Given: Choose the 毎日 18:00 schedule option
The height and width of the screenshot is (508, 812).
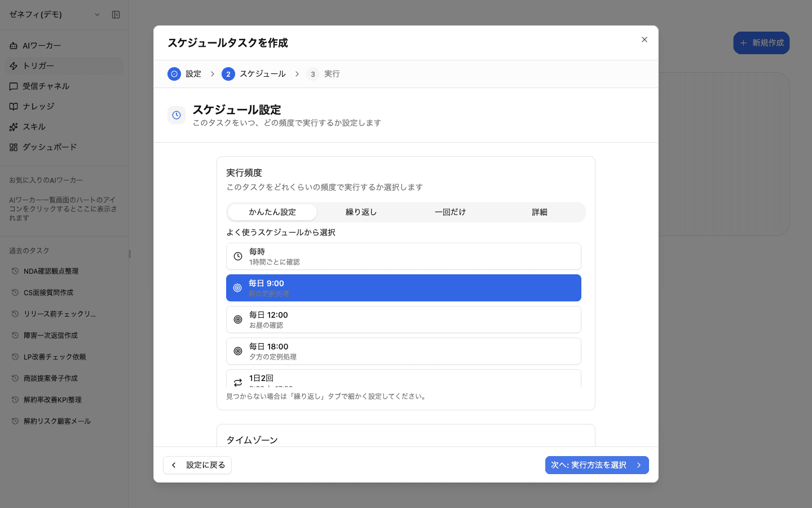Looking at the screenshot, I should pos(404,351).
